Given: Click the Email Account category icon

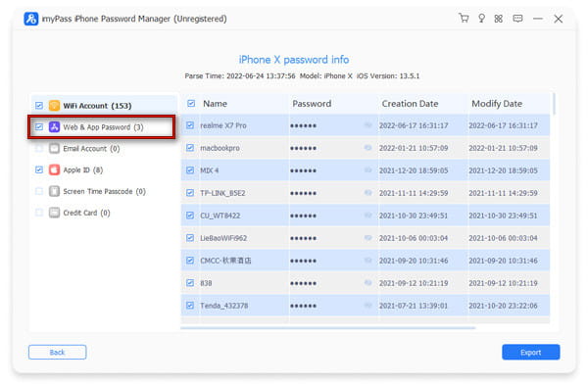Looking at the screenshot, I should (x=54, y=149).
